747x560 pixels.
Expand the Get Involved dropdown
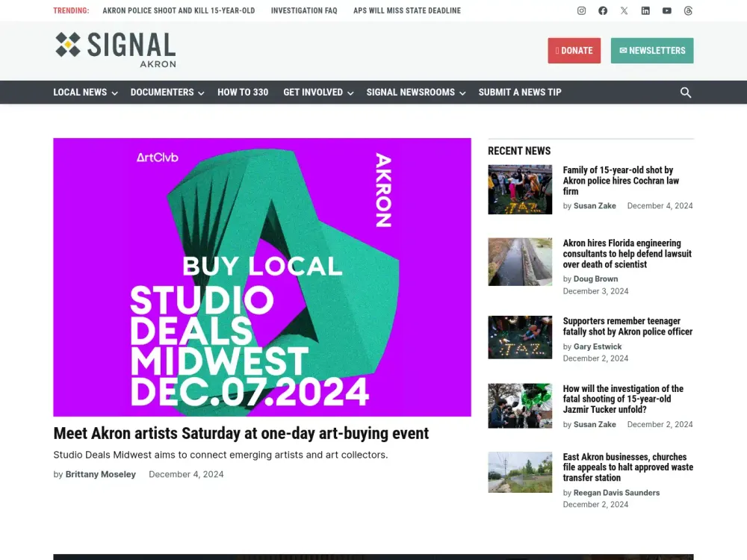317,92
